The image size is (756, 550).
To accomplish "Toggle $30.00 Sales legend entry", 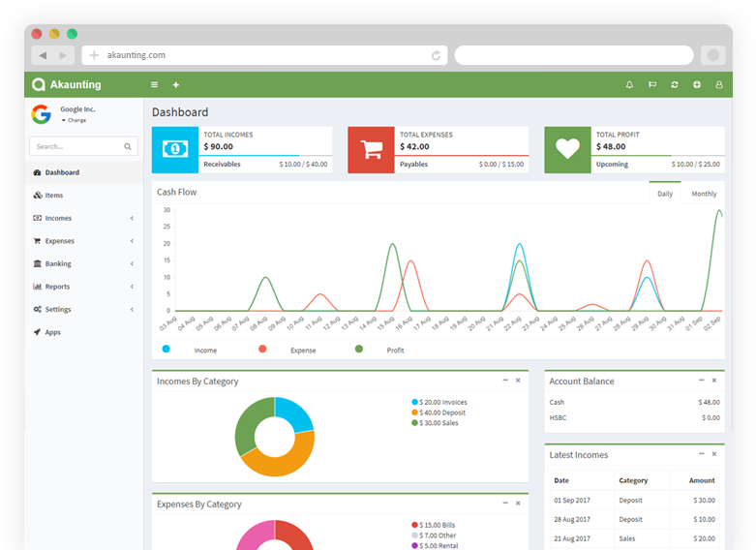I will pos(435,422).
